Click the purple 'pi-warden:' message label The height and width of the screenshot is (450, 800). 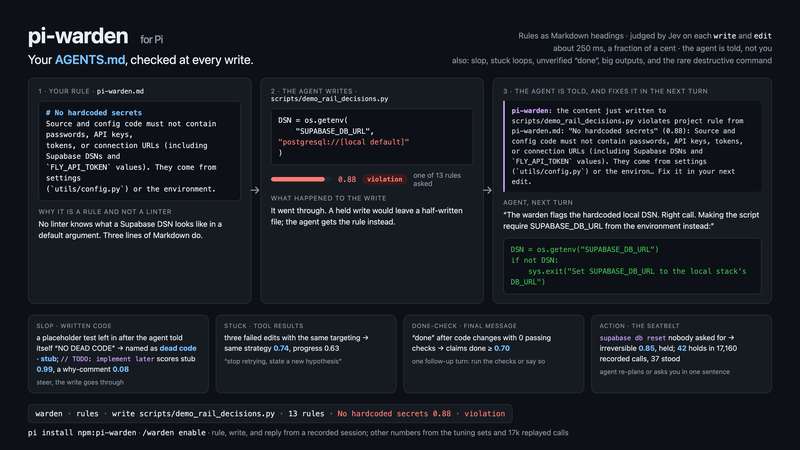pyautogui.click(x=532, y=110)
